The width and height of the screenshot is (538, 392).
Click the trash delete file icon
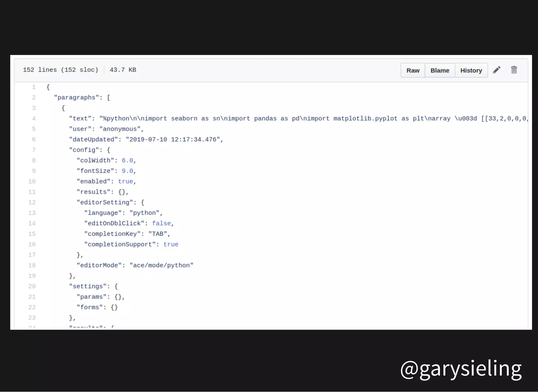(514, 70)
